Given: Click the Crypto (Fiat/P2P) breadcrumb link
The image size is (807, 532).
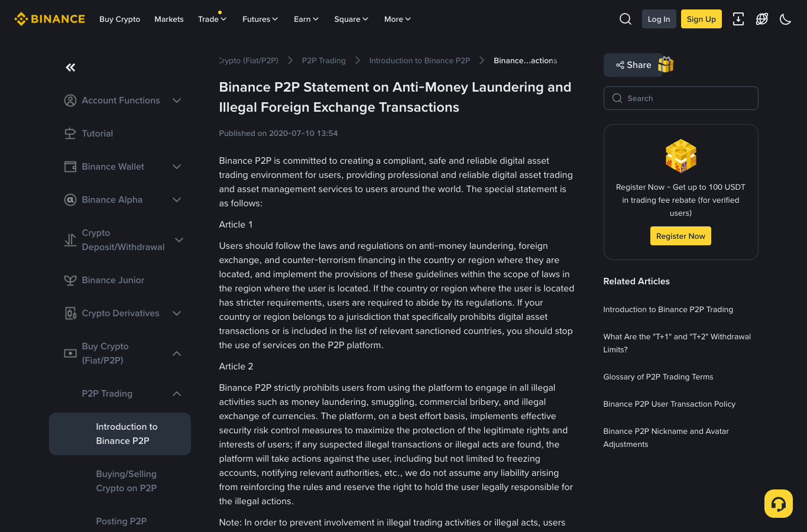Looking at the screenshot, I should tap(249, 60).
